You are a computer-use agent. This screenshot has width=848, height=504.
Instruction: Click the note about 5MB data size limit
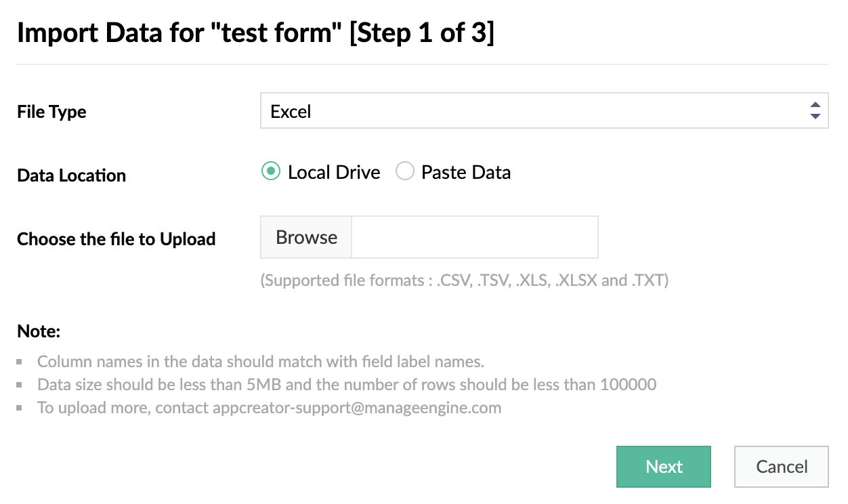(346, 385)
